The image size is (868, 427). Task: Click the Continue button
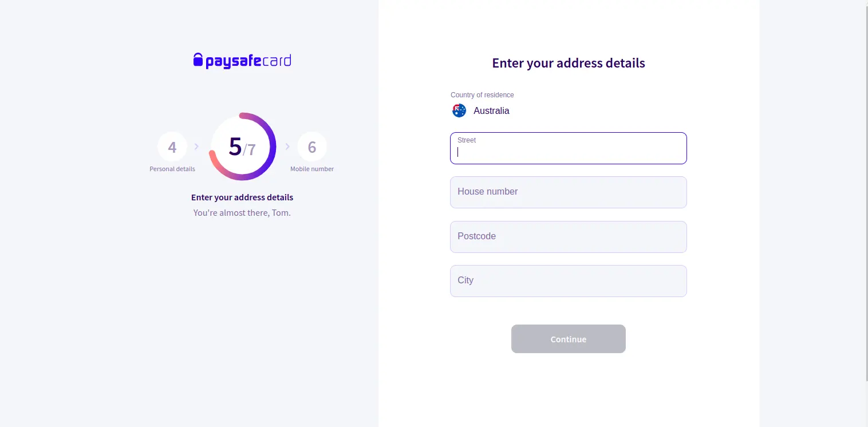pyautogui.click(x=569, y=339)
